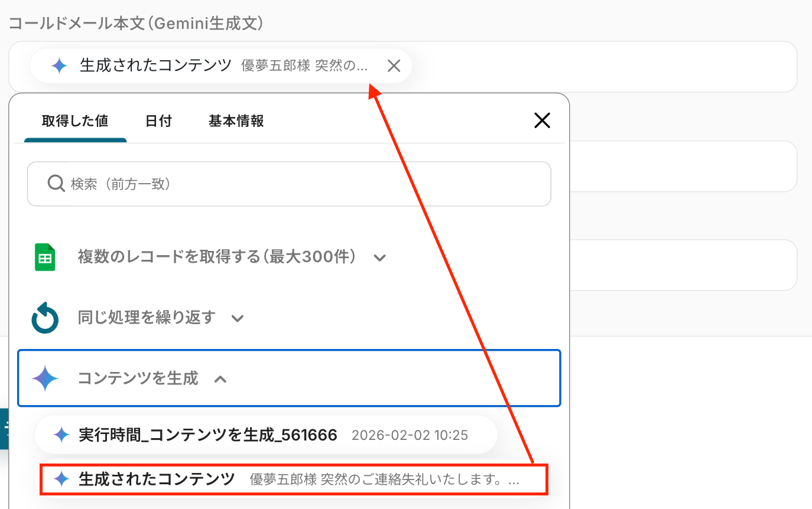This screenshot has width=812, height=509.
Task: Click the large Gemini sparkle icon beside コンテンツを生成
Action: [x=45, y=379]
